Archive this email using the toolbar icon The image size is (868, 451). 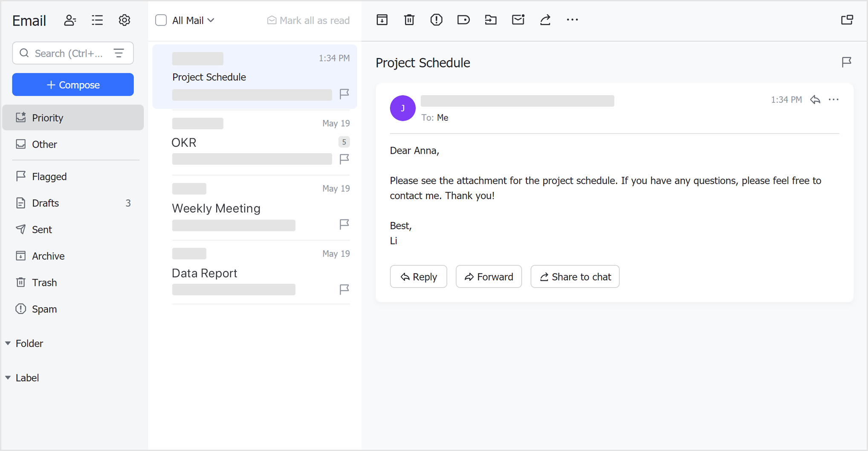(382, 20)
